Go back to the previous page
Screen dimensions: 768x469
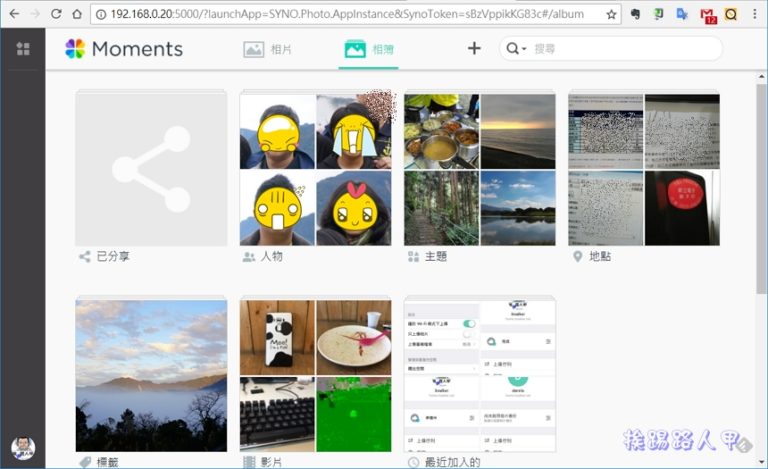(12, 15)
